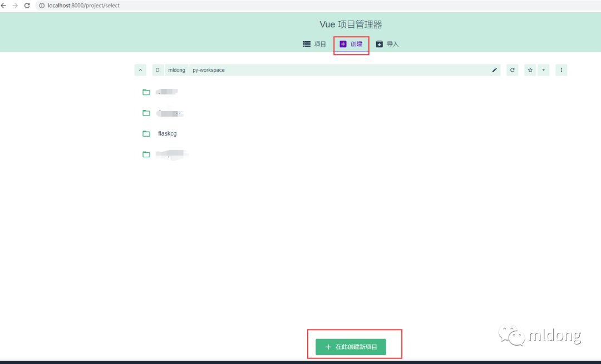Click the site info icon in the address bar

[42, 6]
